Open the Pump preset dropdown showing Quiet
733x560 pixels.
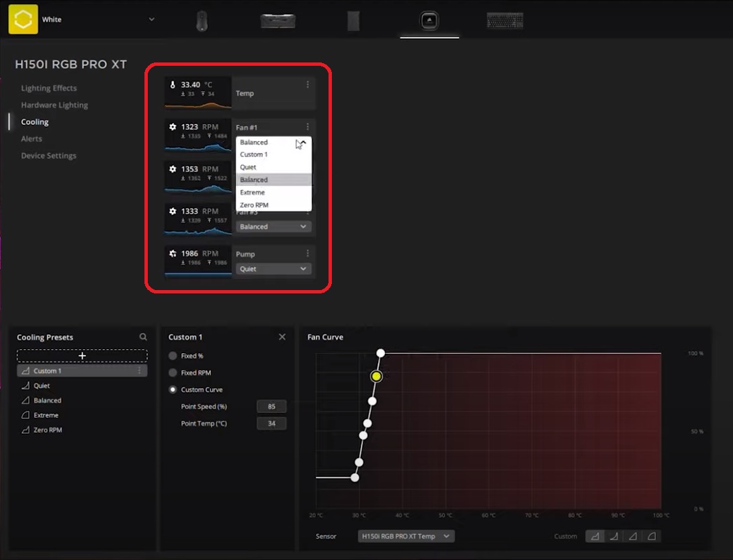273,269
